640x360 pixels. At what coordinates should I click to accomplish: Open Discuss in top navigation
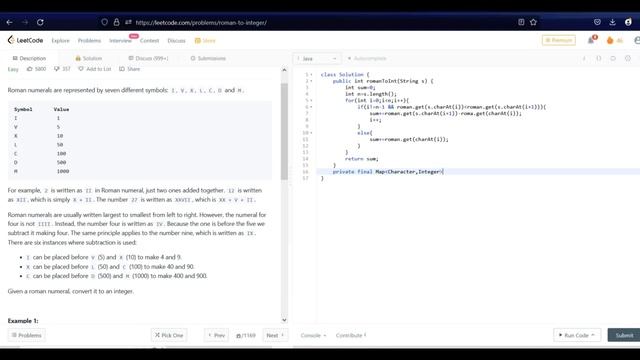tap(176, 40)
